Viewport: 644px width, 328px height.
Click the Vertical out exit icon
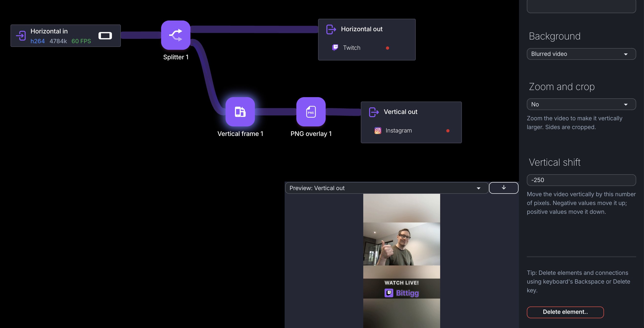click(374, 112)
